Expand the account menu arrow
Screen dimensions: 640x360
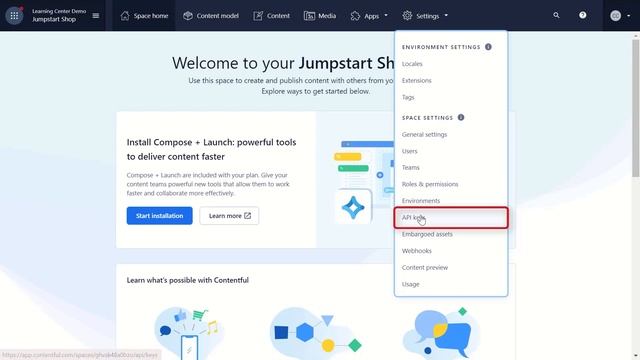pos(629,16)
